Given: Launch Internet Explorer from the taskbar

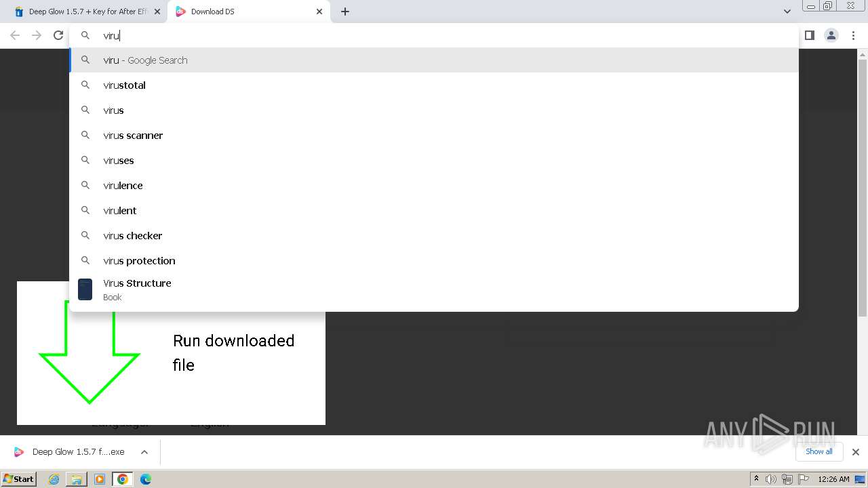Looking at the screenshot, I should (54, 479).
